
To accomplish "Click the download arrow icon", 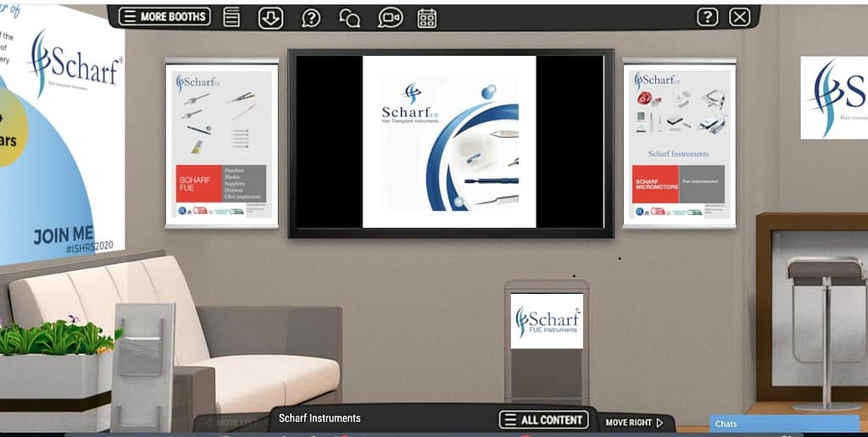I will [x=270, y=17].
